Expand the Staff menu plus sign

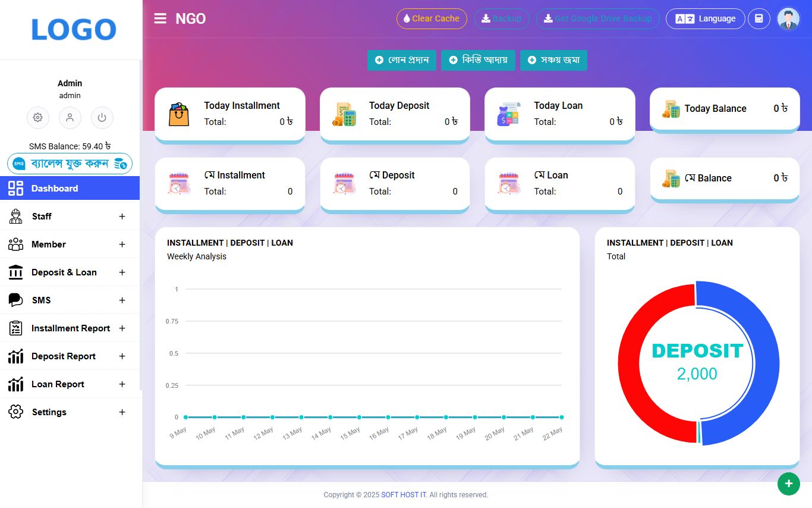[x=122, y=217]
